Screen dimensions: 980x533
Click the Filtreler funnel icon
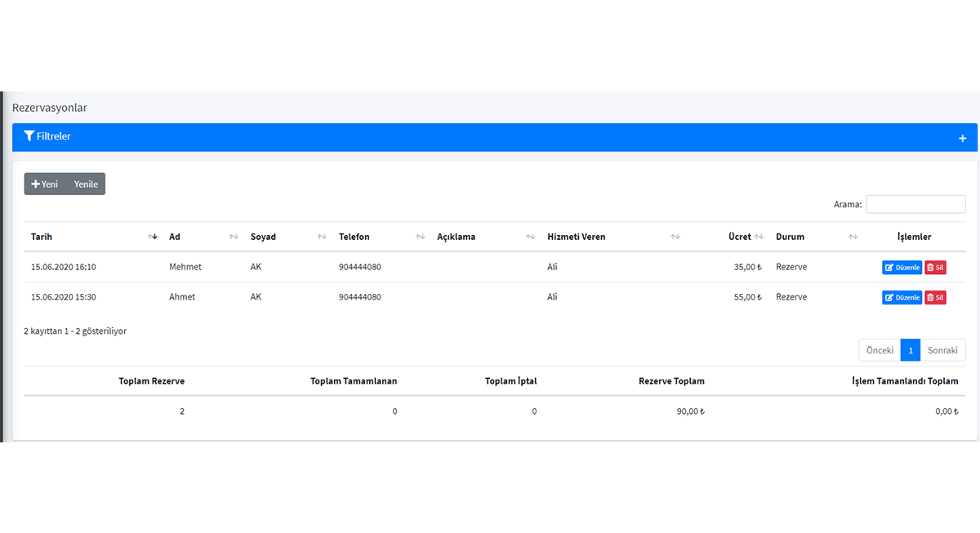pos(29,136)
